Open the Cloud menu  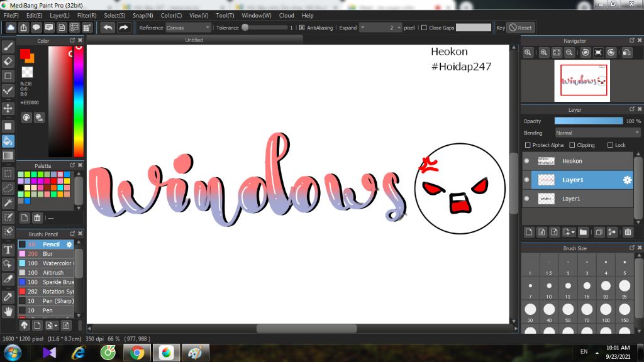286,15
